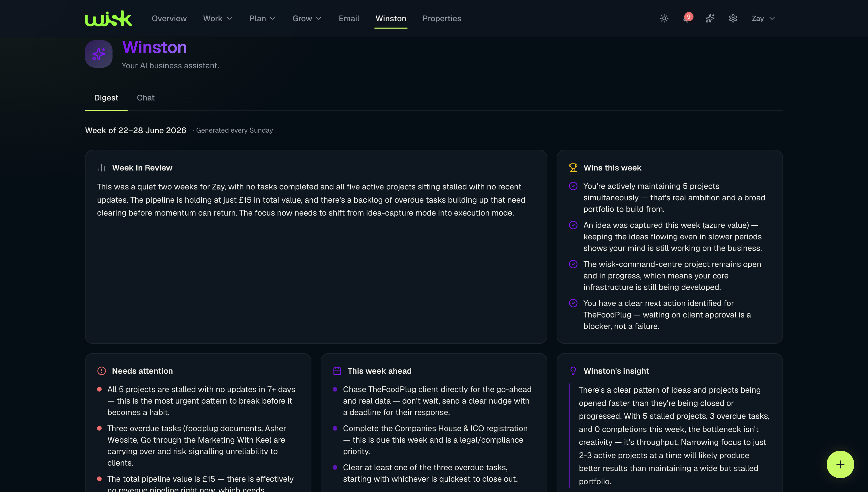Click the lightbulb icon beside Winston's insight
868x492 pixels.
573,371
